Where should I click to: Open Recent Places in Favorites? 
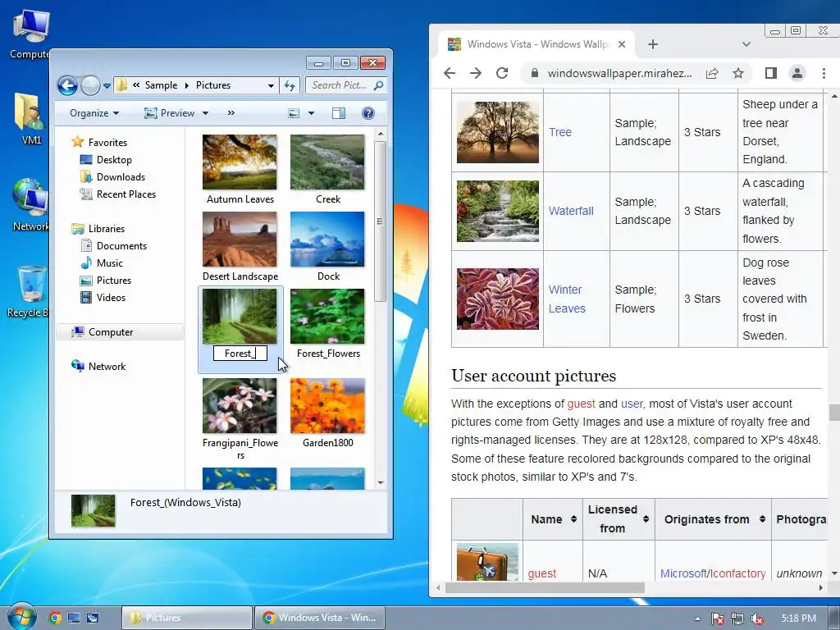click(x=118, y=194)
